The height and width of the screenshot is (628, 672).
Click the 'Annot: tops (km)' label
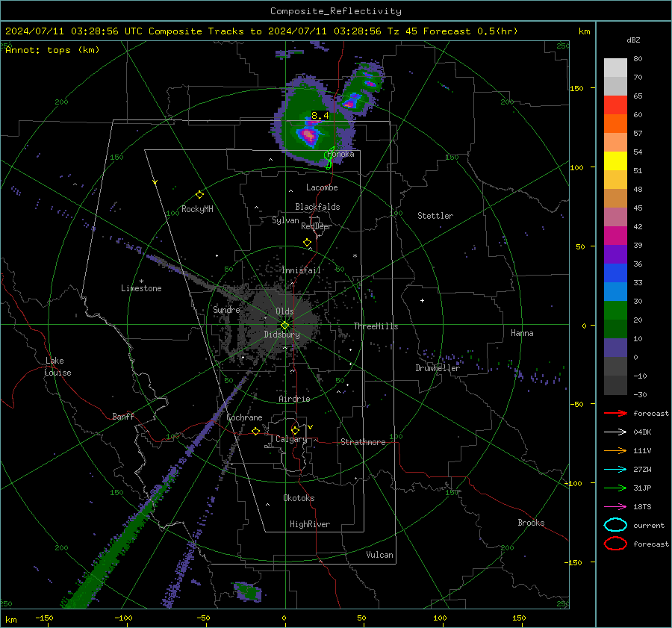52,50
